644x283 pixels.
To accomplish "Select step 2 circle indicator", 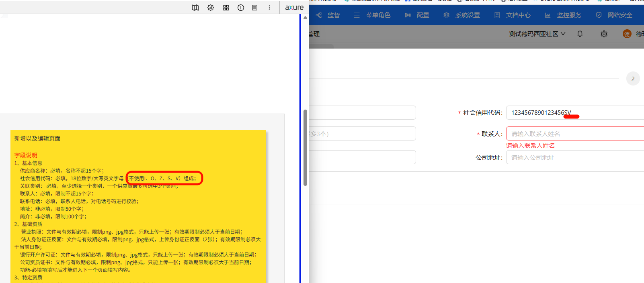I will (x=633, y=79).
